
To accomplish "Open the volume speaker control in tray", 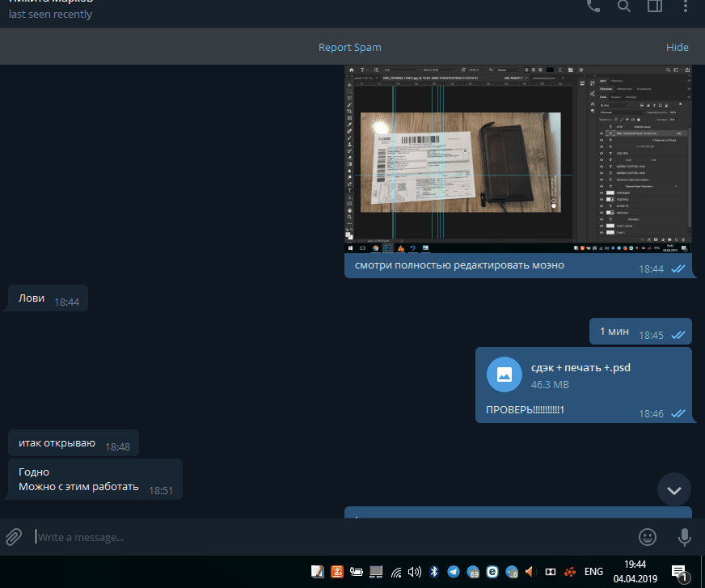I will click(x=415, y=572).
